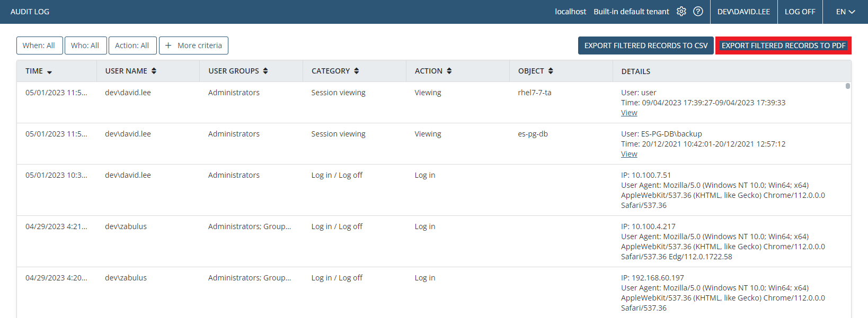This screenshot has height=318, width=868.
Task: Open the settings gear icon
Action: point(681,12)
